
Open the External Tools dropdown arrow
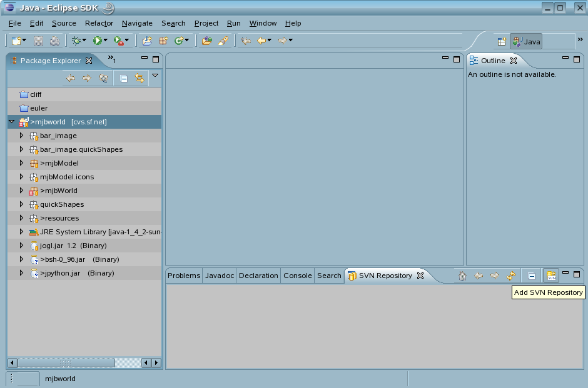pyautogui.click(x=127, y=40)
